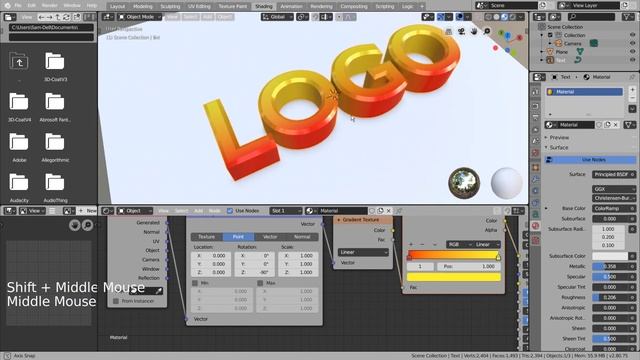Image resolution: width=640 pixels, height=360 pixels.
Task: Add a color stop with ColorRamp plus
Action: tap(411, 244)
